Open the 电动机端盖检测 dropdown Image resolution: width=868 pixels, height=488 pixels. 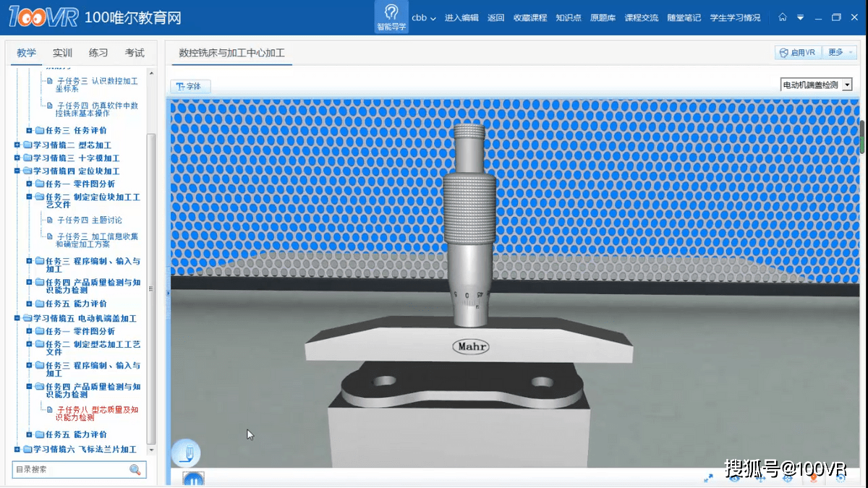click(x=816, y=85)
